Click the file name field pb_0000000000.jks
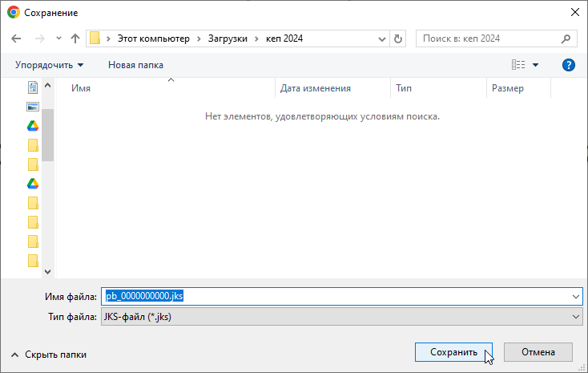Image resolution: width=588 pixels, height=373 pixels. 341,297
